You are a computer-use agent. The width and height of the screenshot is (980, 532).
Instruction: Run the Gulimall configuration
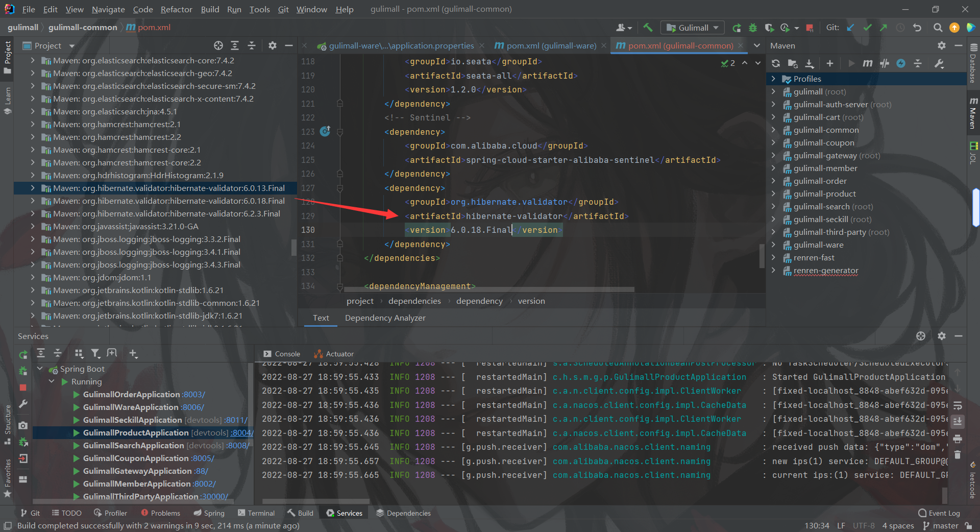click(x=737, y=28)
